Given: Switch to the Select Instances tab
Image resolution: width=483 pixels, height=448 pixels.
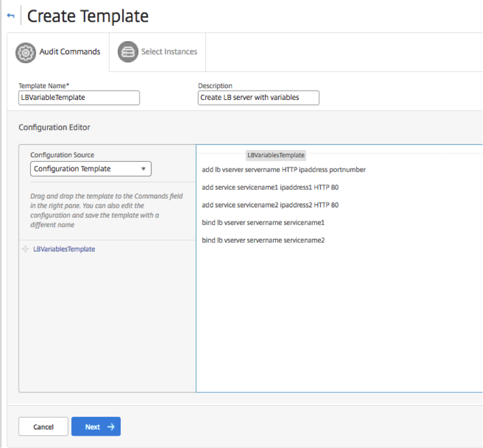Looking at the screenshot, I should [157, 52].
